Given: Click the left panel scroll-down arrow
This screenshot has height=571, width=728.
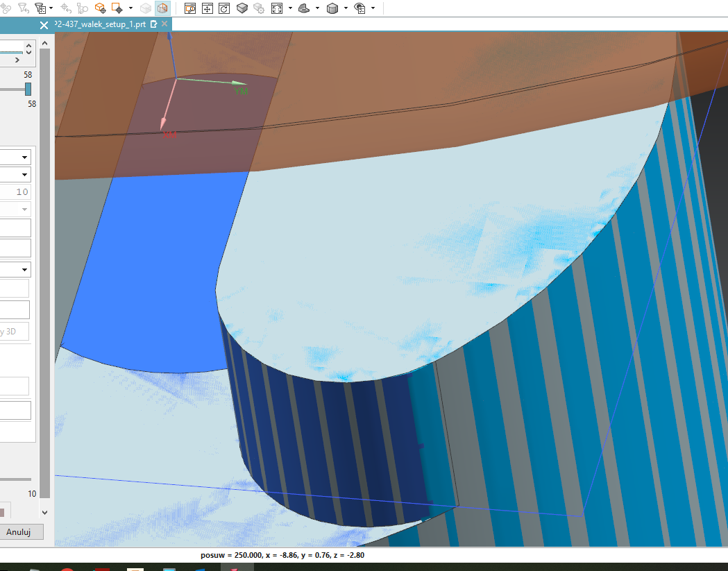Looking at the screenshot, I should pos(45,512).
